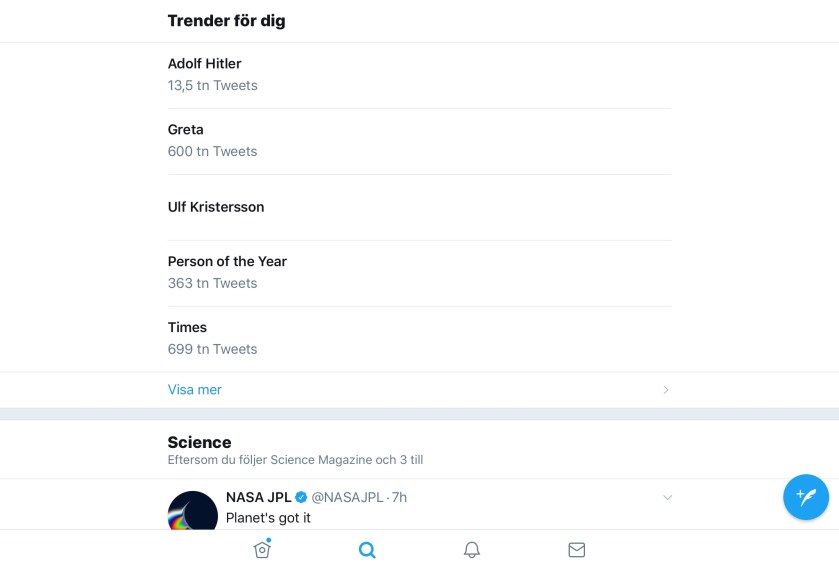
Task: Open the Planet's got it tweet text
Action: (x=268, y=518)
